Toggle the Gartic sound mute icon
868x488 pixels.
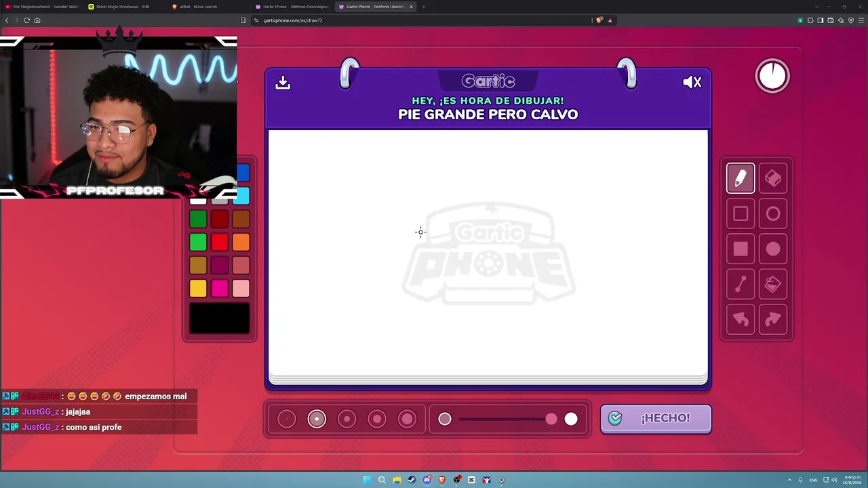[692, 82]
